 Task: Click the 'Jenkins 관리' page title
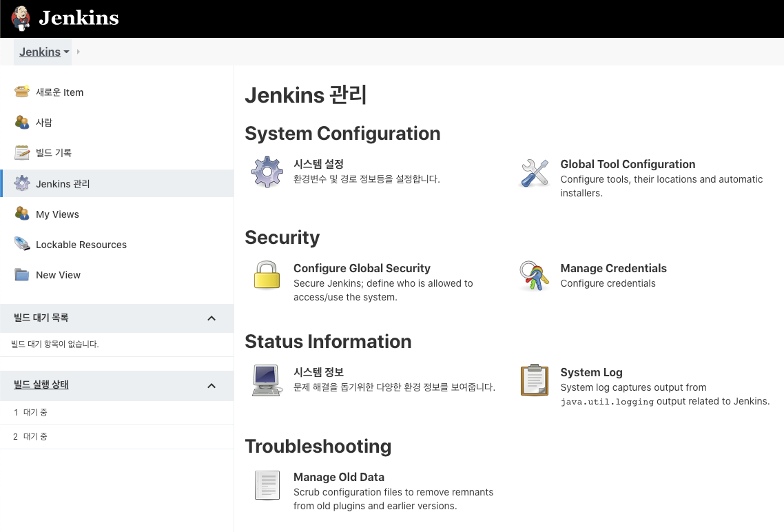pyautogui.click(x=305, y=95)
